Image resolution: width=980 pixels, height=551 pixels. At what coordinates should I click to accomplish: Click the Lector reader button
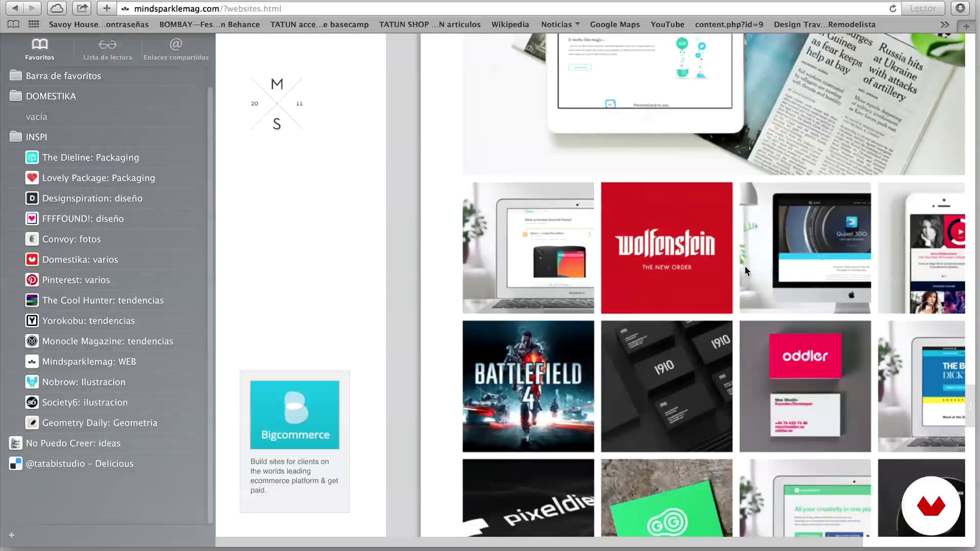[923, 9]
